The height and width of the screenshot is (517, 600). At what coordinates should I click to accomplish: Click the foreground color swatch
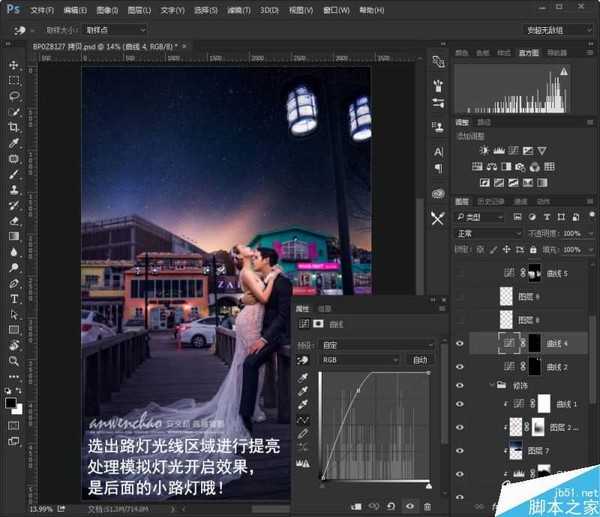pyautogui.click(x=11, y=402)
